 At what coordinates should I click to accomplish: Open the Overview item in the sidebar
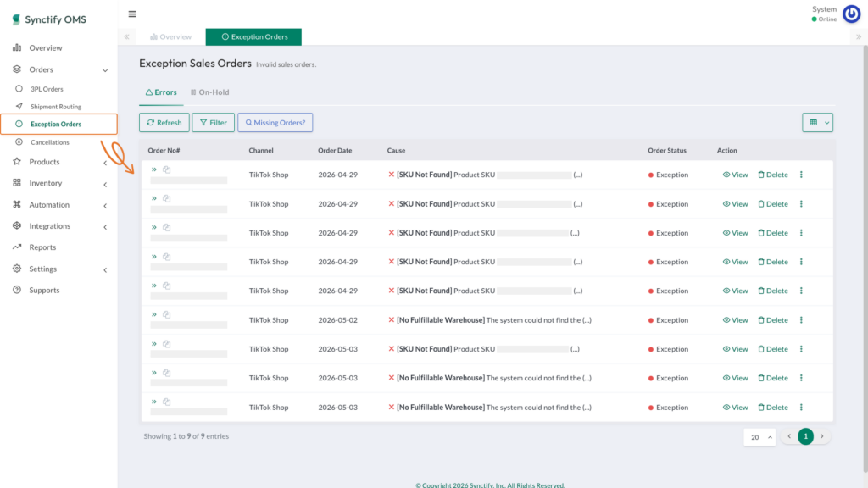pyautogui.click(x=46, y=48)
